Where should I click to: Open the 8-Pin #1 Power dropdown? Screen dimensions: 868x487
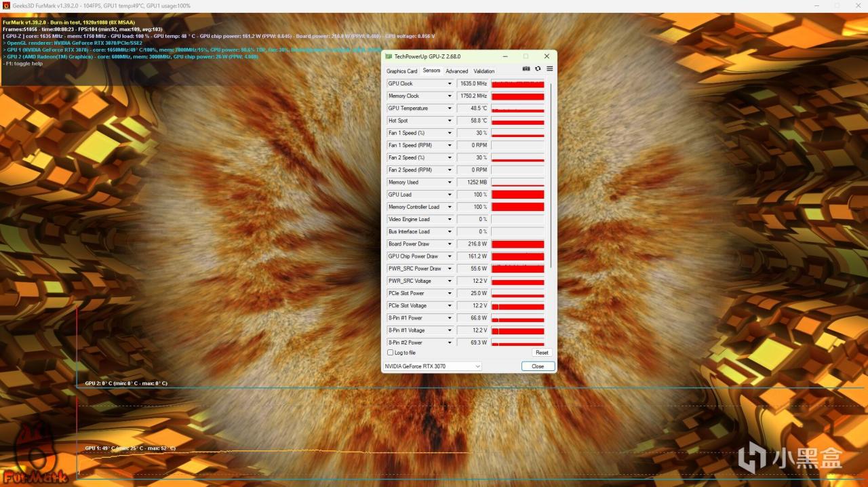click(449, 318)
